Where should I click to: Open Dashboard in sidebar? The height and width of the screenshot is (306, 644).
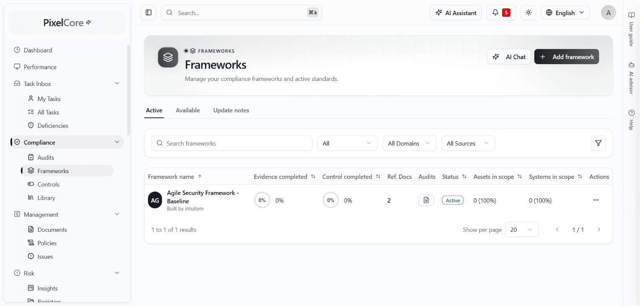tap(67, 50)
